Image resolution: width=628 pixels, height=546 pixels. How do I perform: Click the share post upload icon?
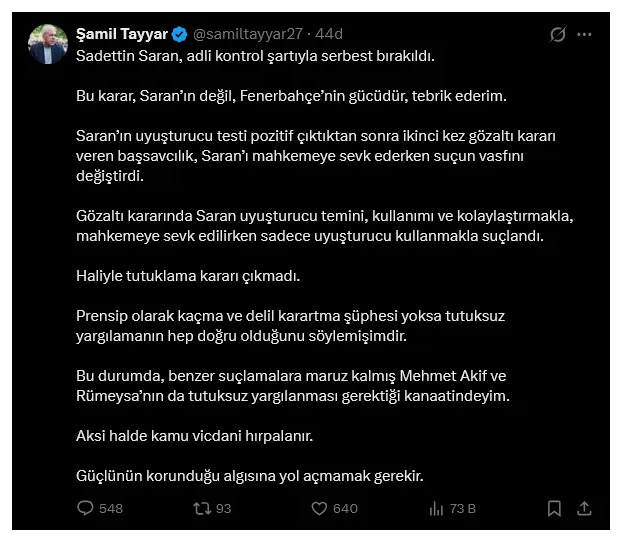coord(585,508)
